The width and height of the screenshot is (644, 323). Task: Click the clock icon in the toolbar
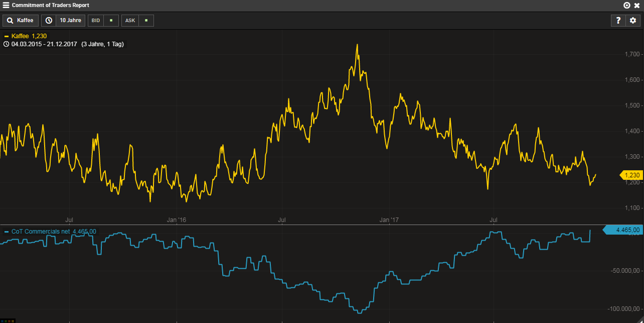49,21
